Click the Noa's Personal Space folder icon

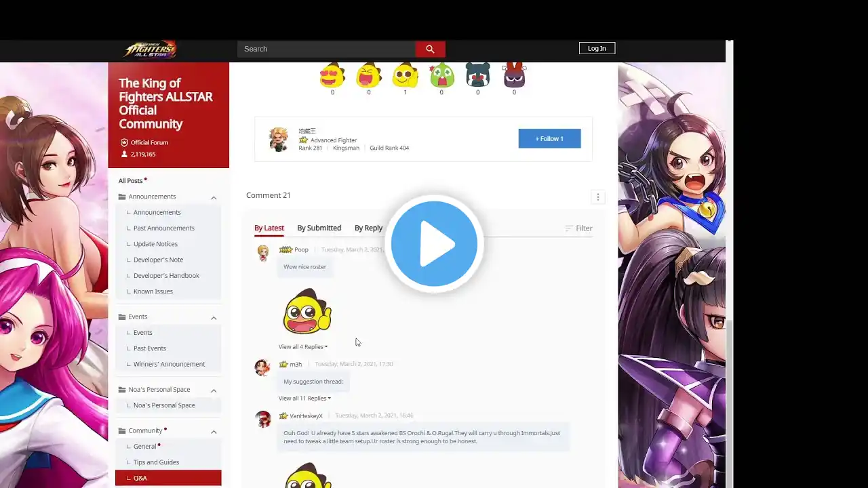122,390
